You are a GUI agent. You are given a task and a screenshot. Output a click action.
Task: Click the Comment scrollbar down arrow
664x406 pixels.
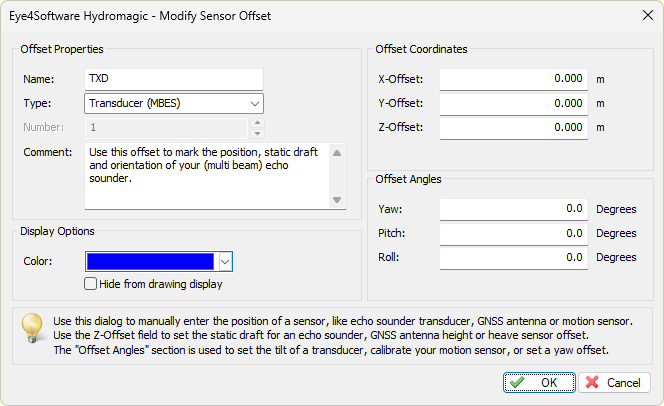[x=337, y=200]
